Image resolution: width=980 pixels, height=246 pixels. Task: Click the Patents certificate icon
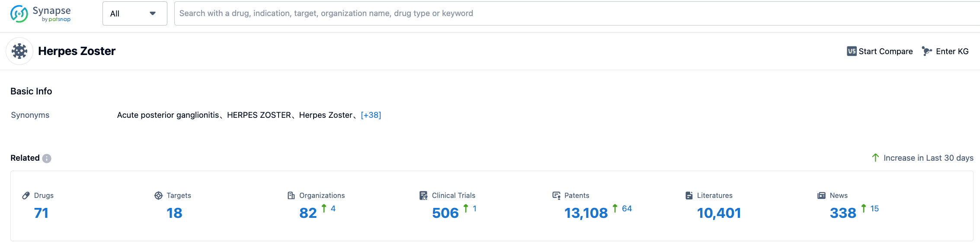(x=556, y=195)
